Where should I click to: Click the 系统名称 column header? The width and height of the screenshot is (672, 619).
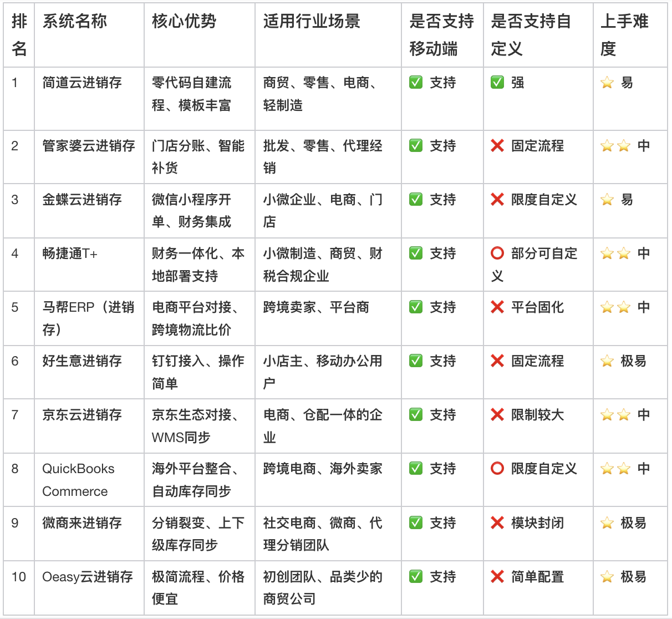click(x=89, y=35)
